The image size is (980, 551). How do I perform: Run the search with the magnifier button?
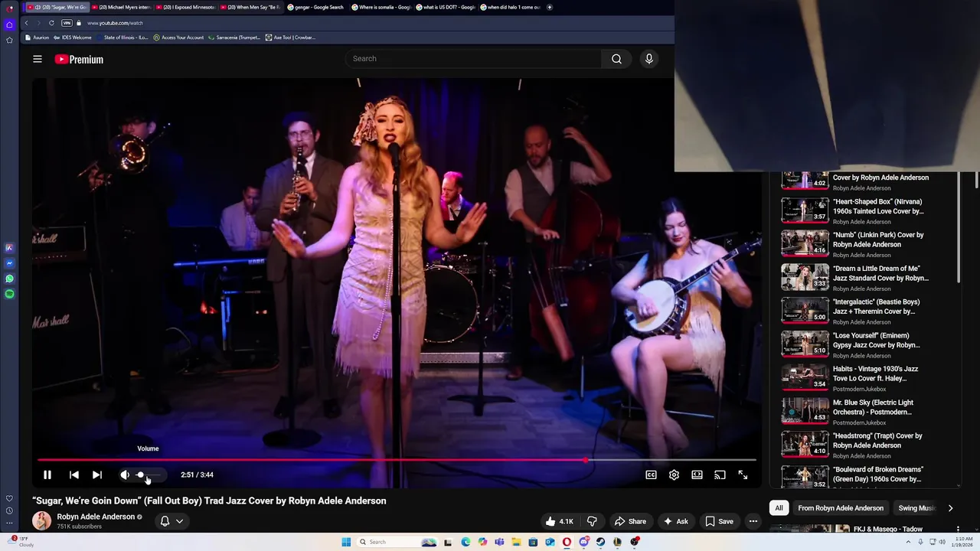[x=616, y=59]
